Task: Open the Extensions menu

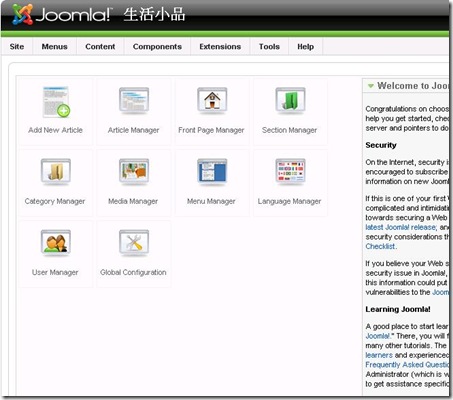Action: pyautogui.click(x=220, y=47)
